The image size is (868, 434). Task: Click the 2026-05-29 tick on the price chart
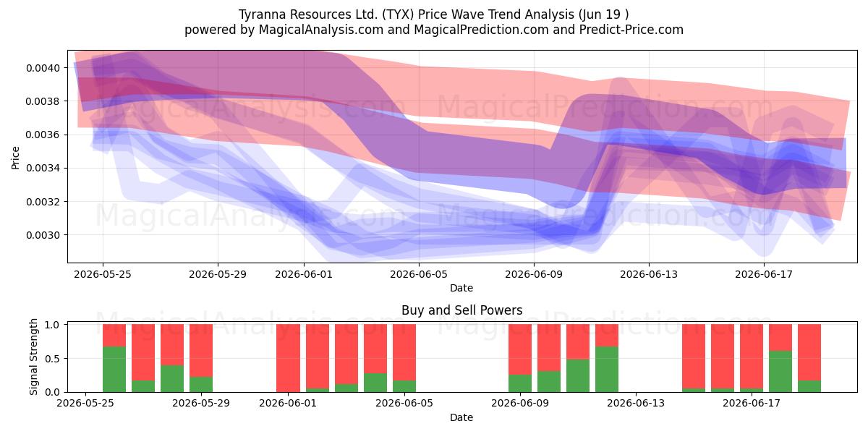click(x=218, y=274)
